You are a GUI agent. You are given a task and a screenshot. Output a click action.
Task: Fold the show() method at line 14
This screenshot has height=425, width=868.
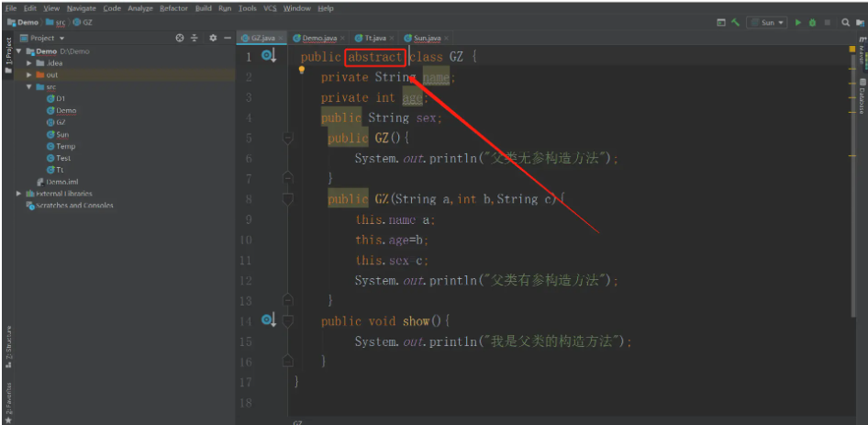coord(287,320)
